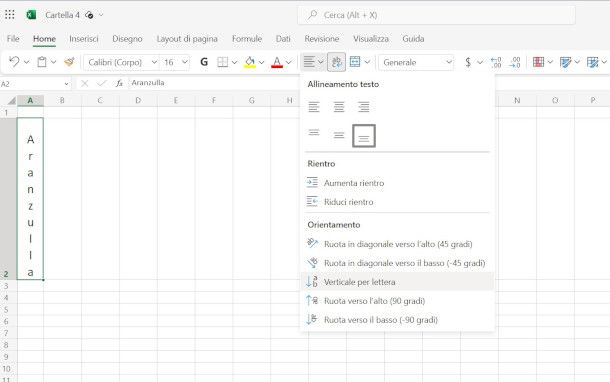The image size is (610, 382).
Task: Click the Cartella 4 workbook name
Action: point(62,15)
